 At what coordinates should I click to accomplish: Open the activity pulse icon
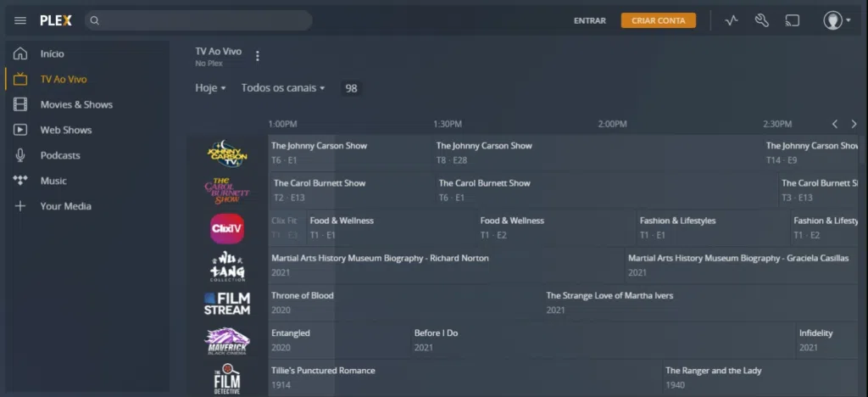pos(732,20)
